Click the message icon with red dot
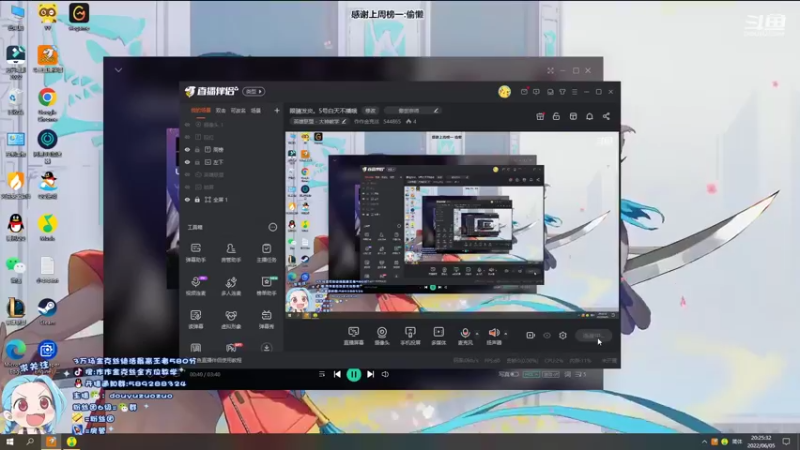This screenshot has height=450, width=800. pos(524,92)
